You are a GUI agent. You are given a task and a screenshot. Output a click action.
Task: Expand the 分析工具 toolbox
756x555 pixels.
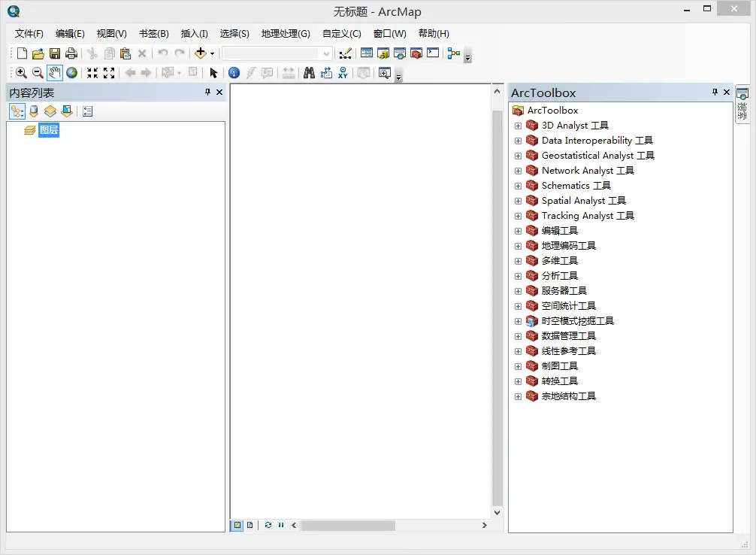pos(518,277)
